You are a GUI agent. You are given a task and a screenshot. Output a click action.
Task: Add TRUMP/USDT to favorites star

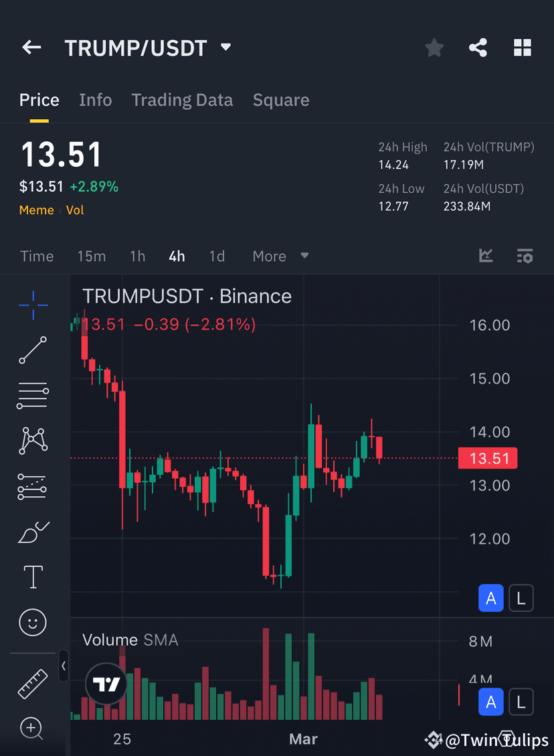tap(434, 48)
